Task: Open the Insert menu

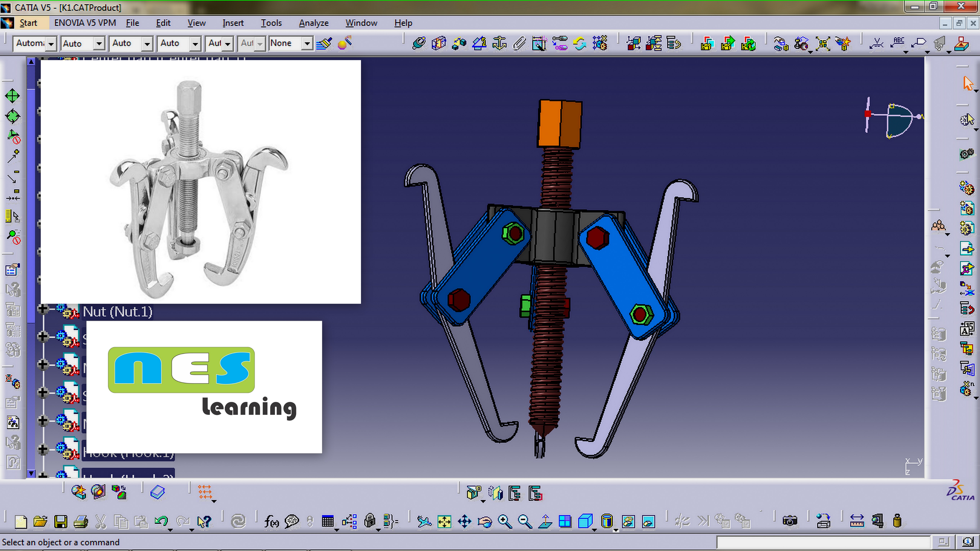Action: point(233,23)
